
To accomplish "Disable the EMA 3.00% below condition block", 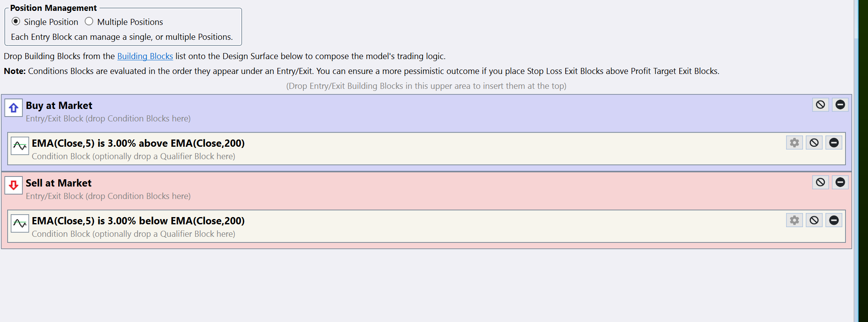I will point(814,220).
